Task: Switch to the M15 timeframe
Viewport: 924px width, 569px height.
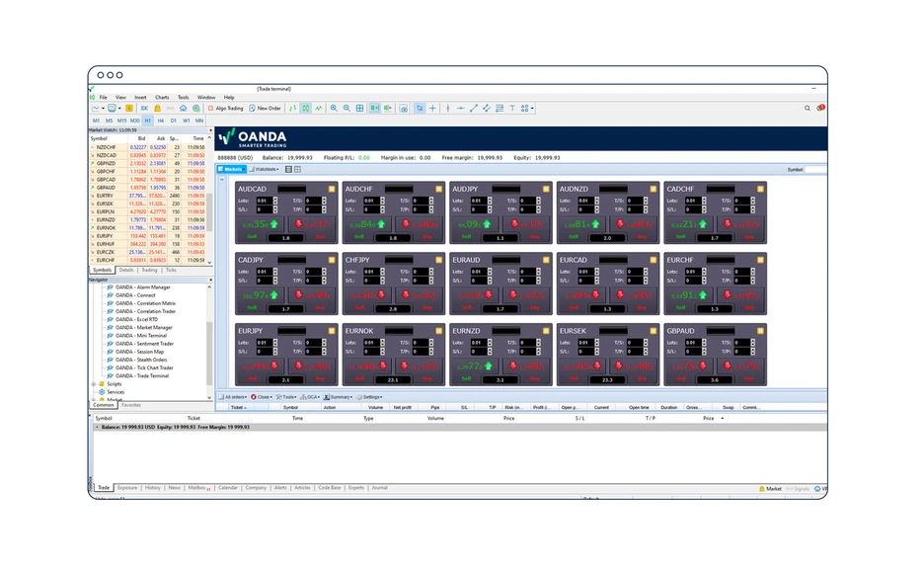Action: 121,121
